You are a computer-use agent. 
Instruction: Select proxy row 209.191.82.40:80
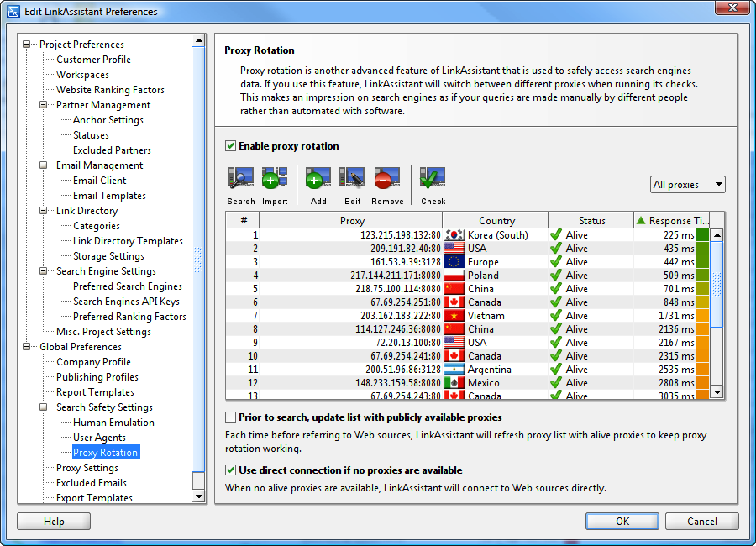[x=468, y=249]
